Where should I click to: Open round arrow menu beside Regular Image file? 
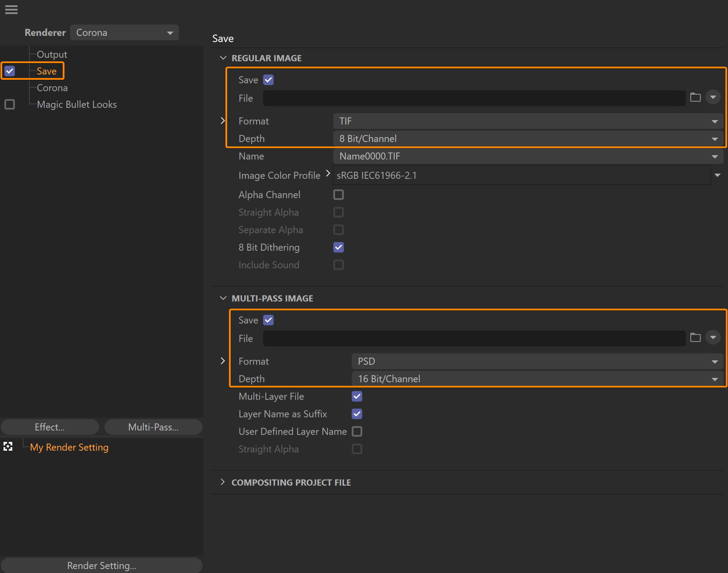point(713,97)
